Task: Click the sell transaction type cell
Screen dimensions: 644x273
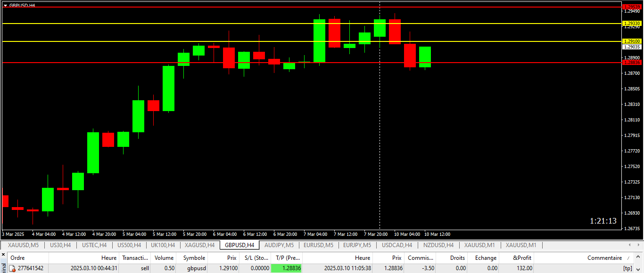Action: point(145,268)
